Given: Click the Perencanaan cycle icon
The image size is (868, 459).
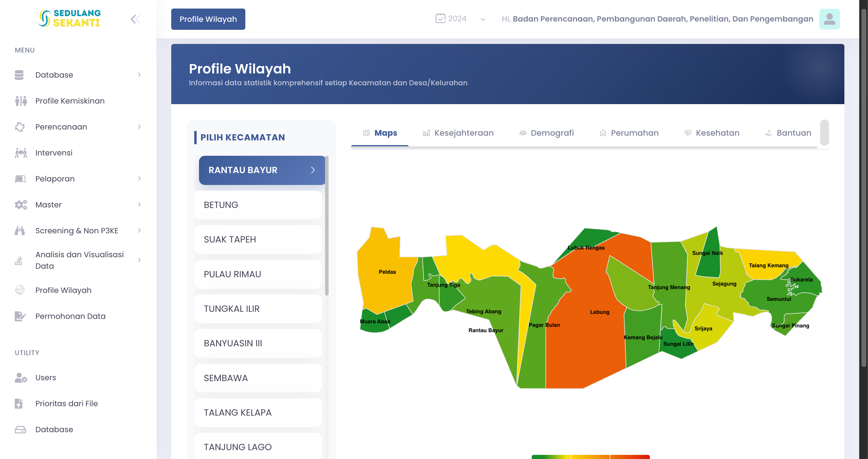Looking at the screenshot, I should tap(20, 127).
